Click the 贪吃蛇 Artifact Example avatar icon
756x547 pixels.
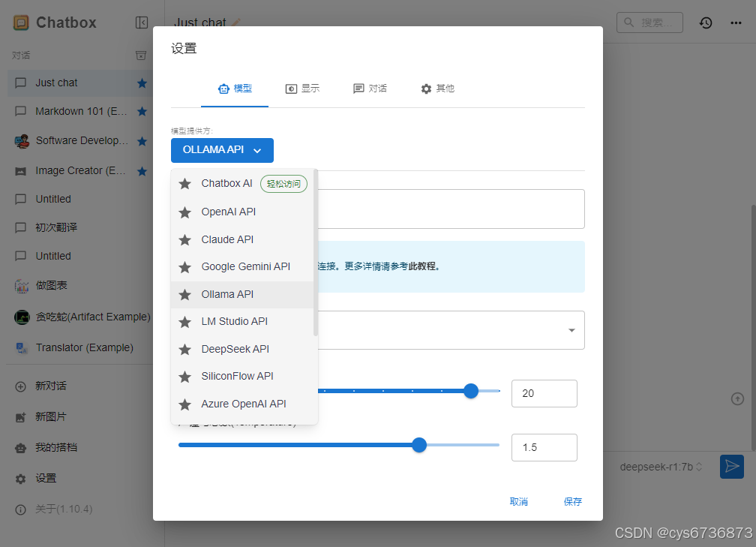click(22, 317)
